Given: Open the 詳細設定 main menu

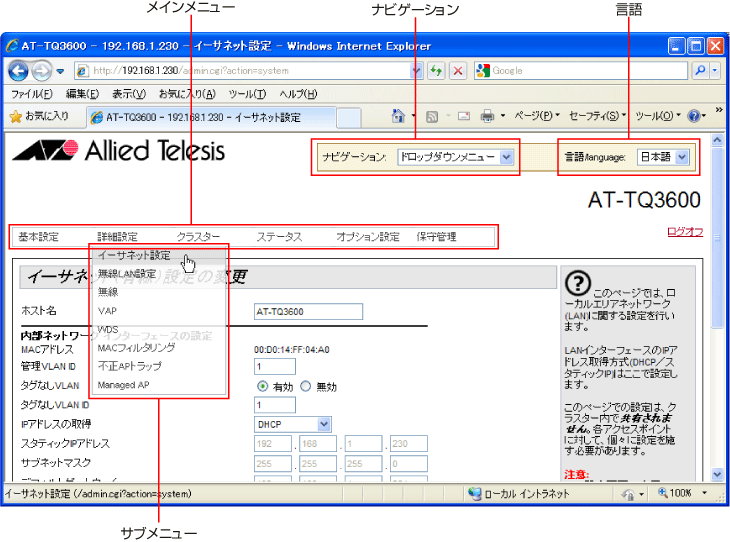Looking at the screenshot, I should click(117, 237).
